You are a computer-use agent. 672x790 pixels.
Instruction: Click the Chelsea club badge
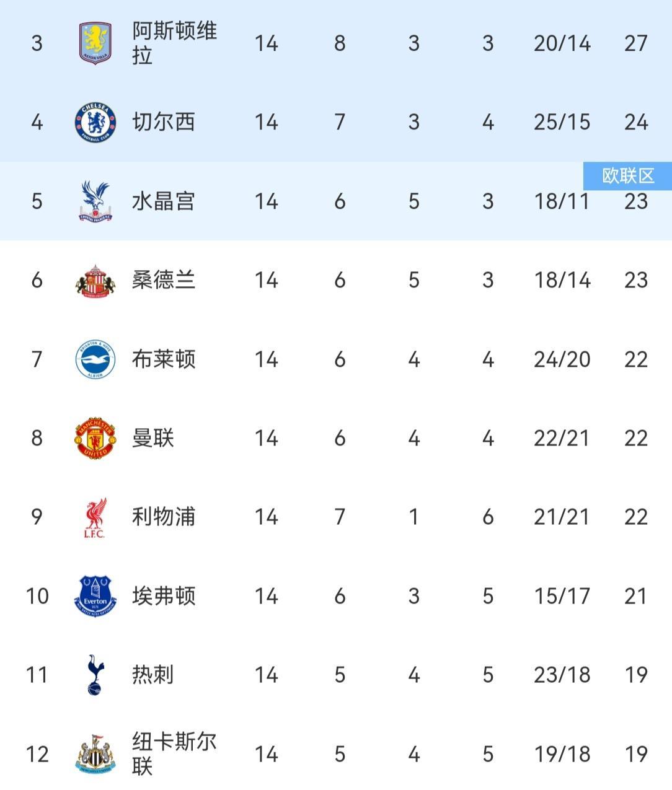pos(95,122)
